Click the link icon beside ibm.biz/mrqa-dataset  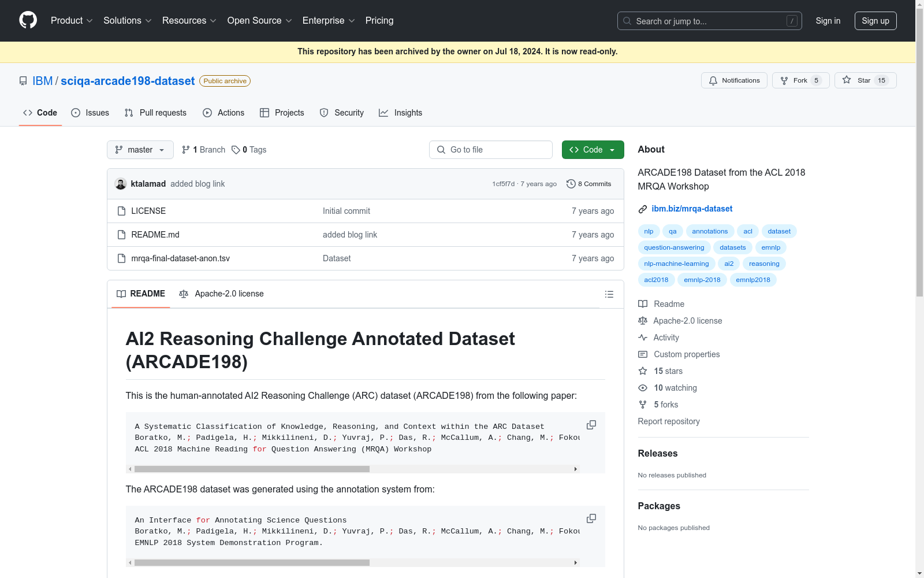[x=643, y=209]
